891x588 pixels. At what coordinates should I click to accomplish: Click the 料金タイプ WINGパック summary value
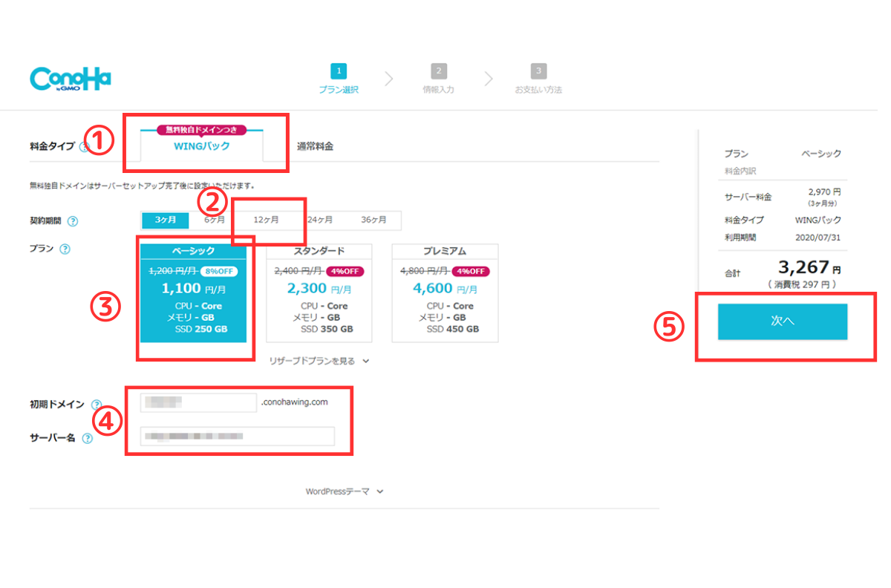818,220
